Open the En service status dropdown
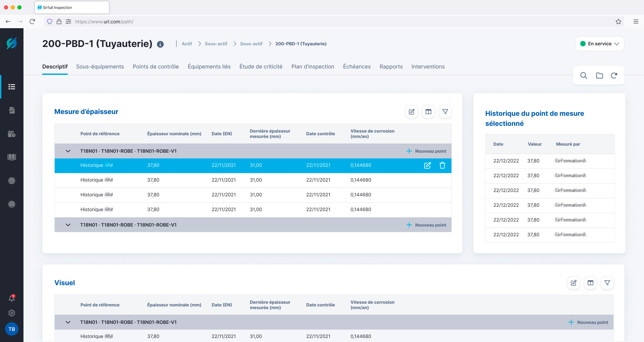 [599, 44]
